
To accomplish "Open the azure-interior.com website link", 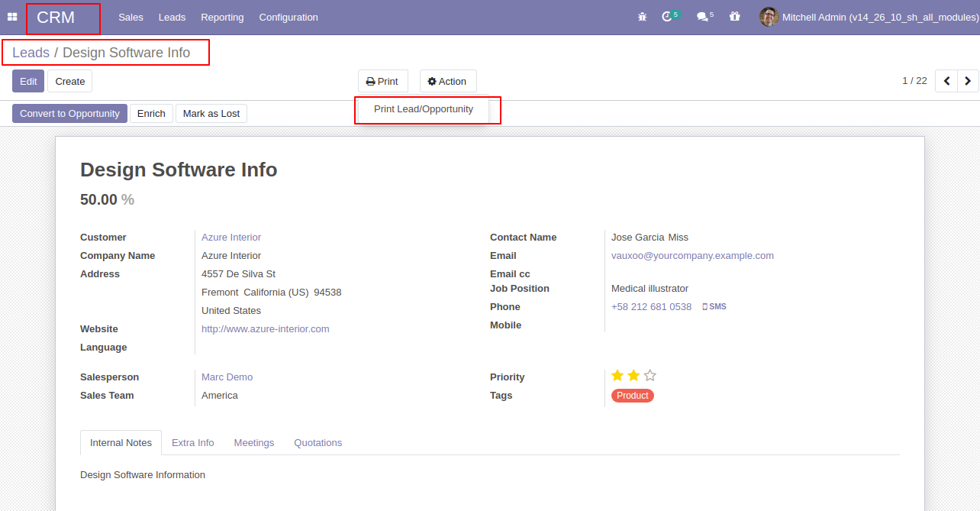I will [x=266, y=329].
